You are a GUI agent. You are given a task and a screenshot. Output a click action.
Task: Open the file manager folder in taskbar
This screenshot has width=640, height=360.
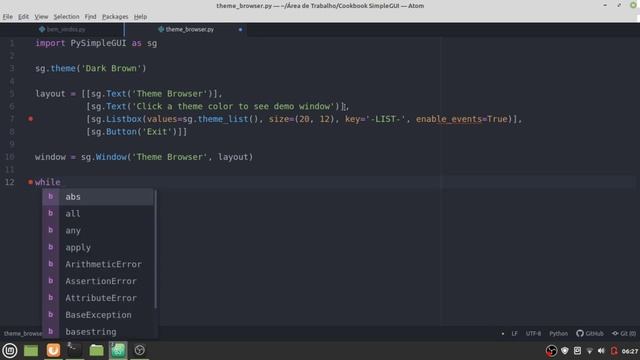[96, 350]
